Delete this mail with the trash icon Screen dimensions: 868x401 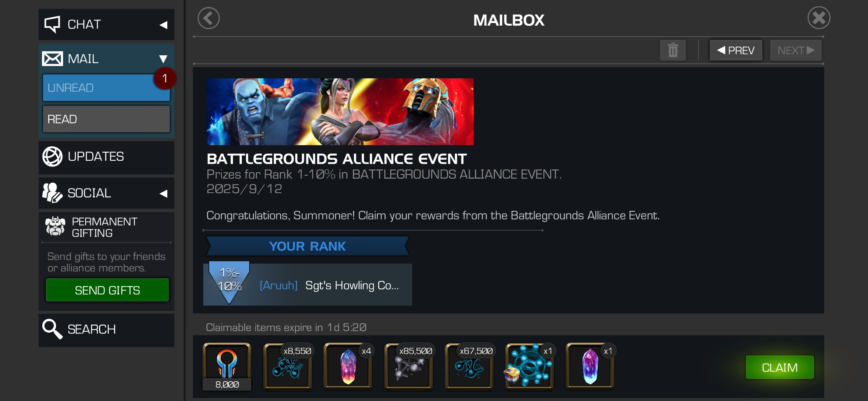(x=673, y=50)
